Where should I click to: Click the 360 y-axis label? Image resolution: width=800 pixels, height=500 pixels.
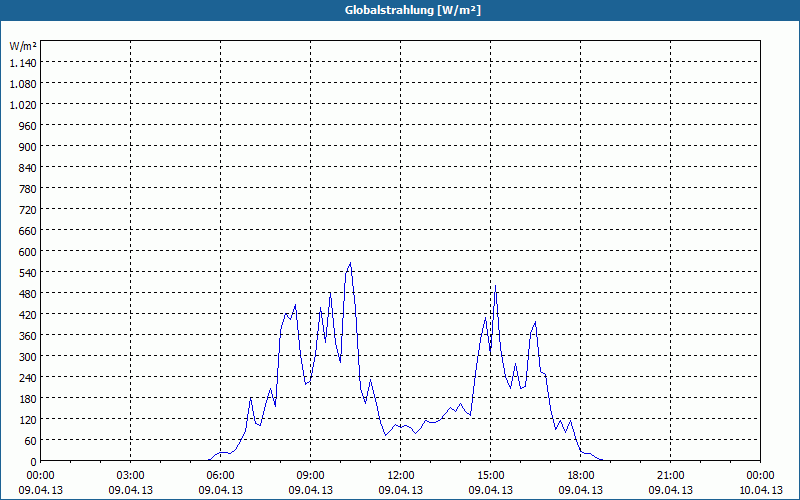(x=28, y=336)
